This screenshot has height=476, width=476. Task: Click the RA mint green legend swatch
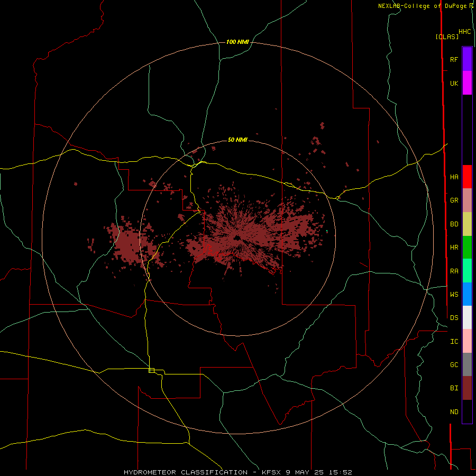click(x=467, y=271)
